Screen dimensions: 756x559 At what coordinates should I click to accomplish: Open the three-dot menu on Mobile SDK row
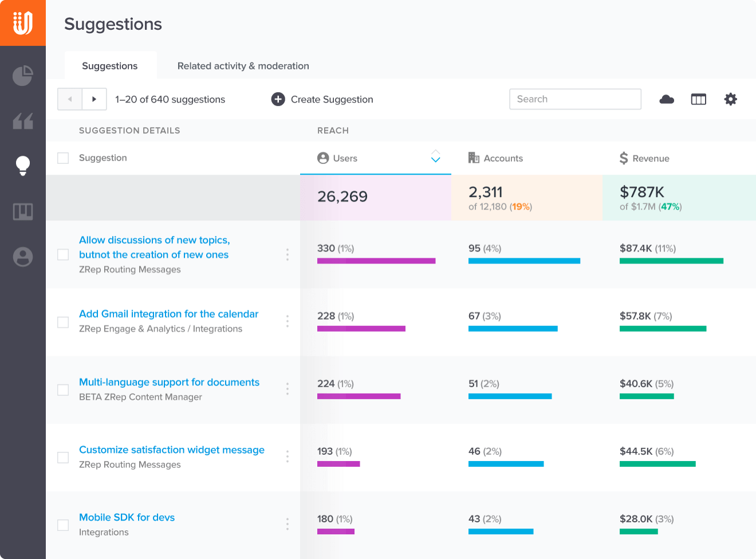(288, 523)
